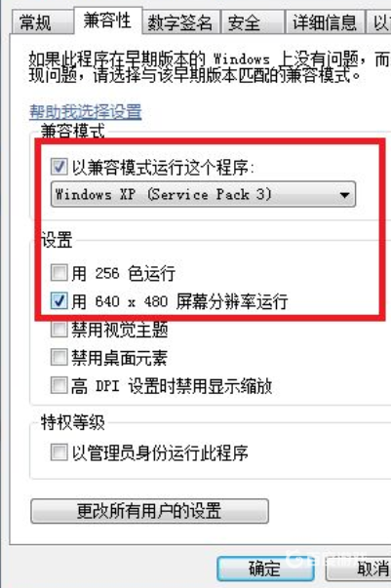Enable 高 DPI 设置时禁用显示缩放 checkbox
The image size is (391, 588).
coord(59,385)
